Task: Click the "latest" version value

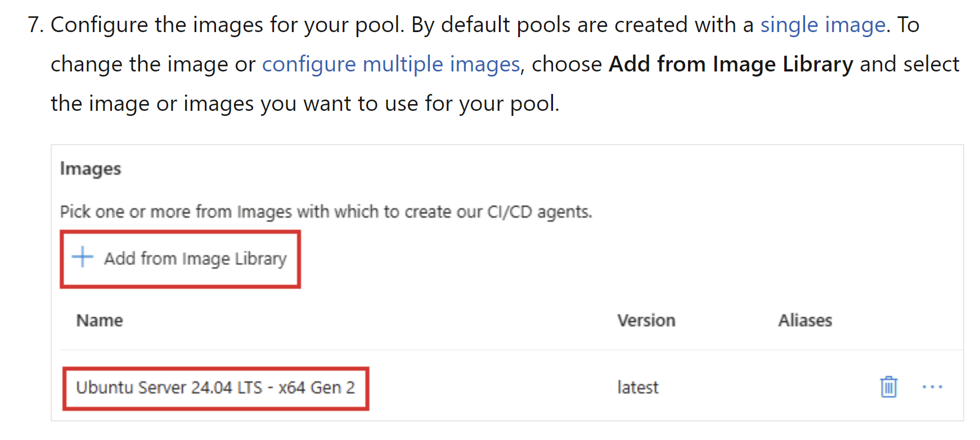Action: pos(637,388)
